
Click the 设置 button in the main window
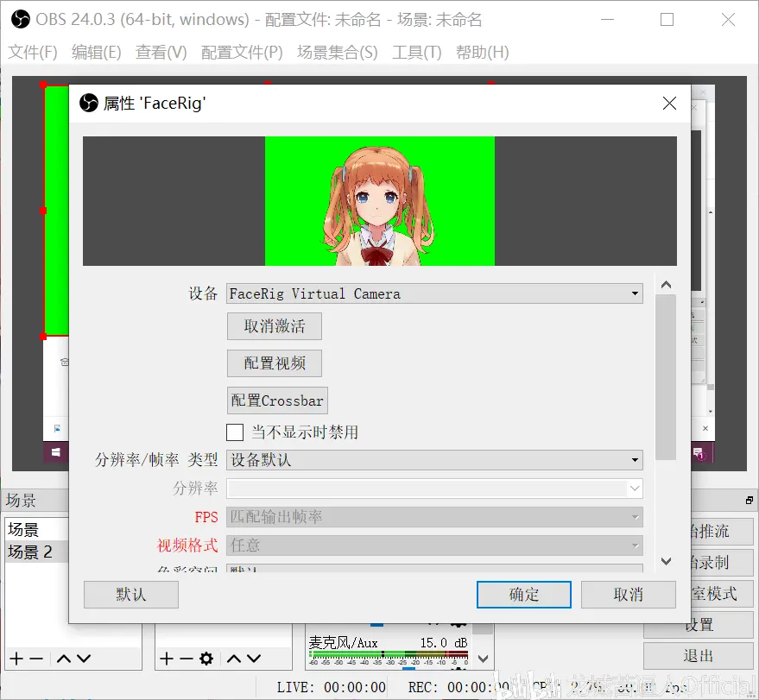click(699, 625)
